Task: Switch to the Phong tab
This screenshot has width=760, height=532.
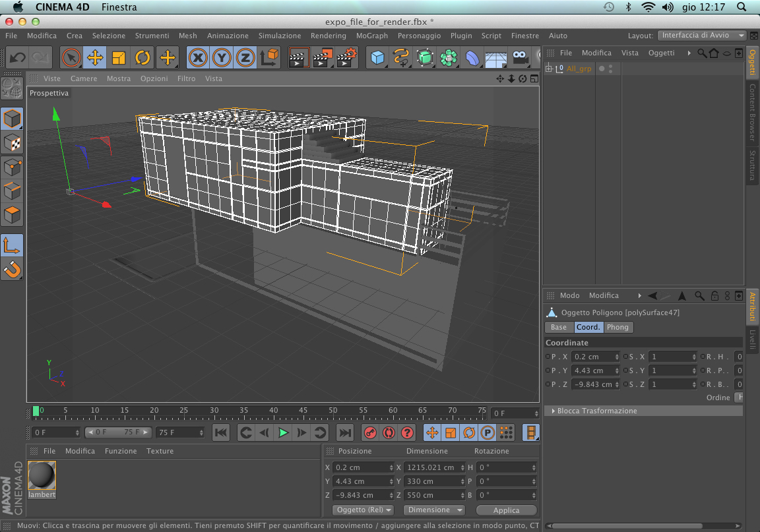Action: pos(617,327)
